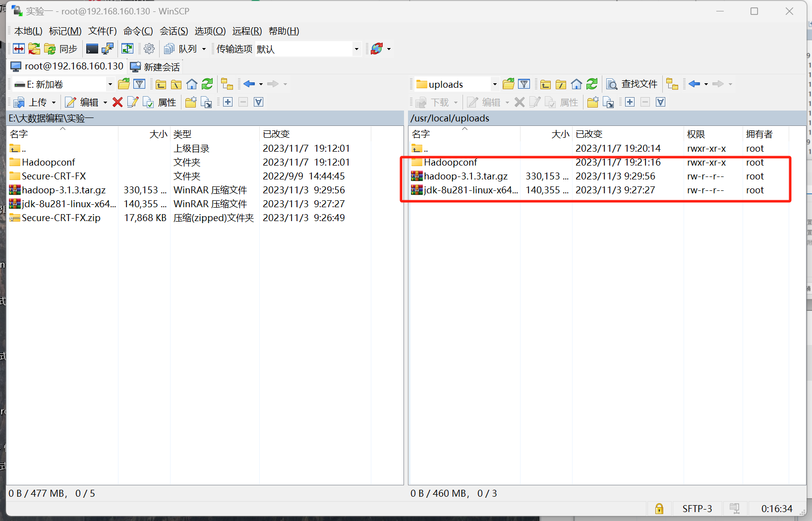Viewport: 812px width, 521px height.
Task: Expand the 队列 queue dropdown arrow
Action: coord(204,49)
